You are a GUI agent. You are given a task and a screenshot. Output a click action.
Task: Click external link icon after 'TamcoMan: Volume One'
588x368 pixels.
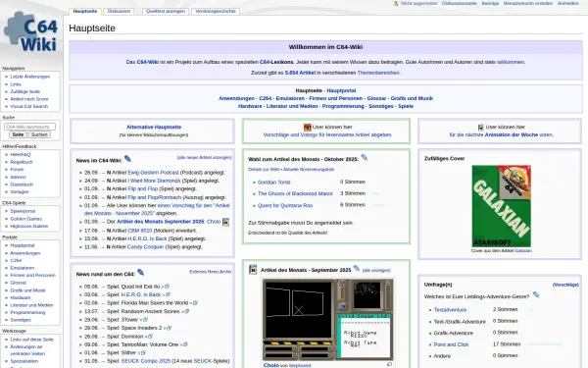[x=185, y=344]
